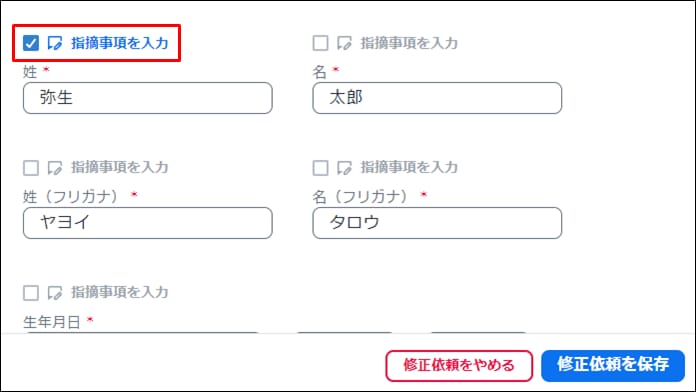Click the gray 指摘事項を入力 label above 名

409,43
